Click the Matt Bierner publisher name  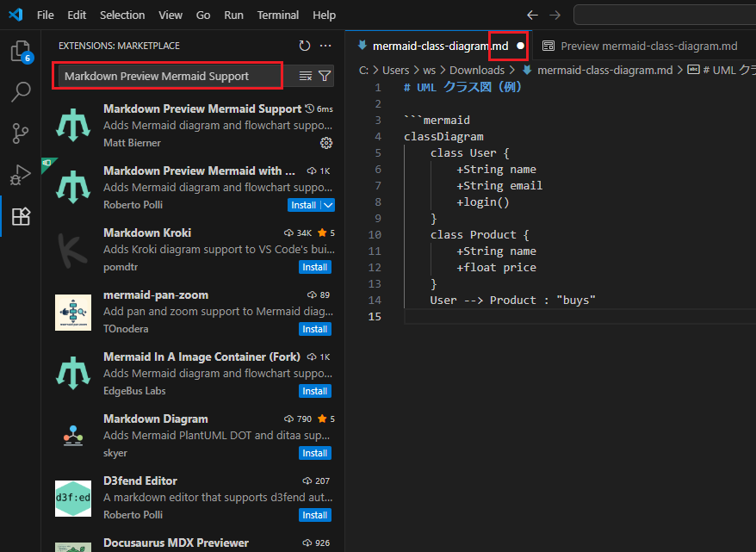[132, 143]
